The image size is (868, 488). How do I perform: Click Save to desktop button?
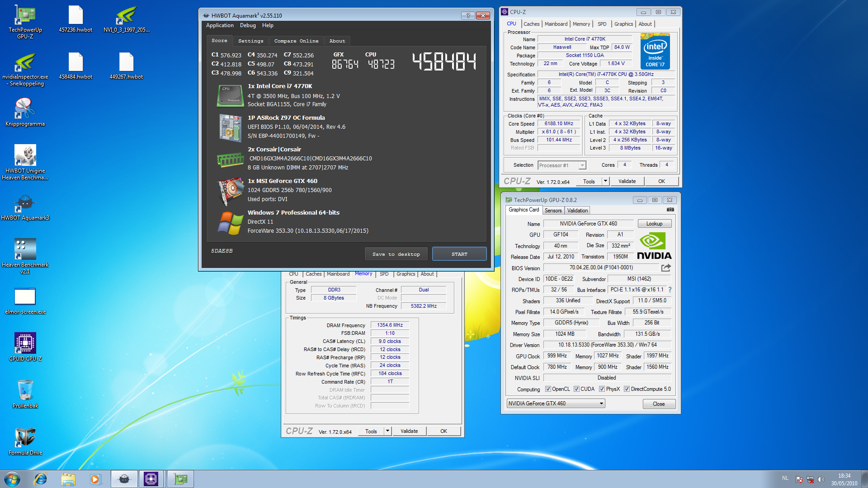coord(396,254)
